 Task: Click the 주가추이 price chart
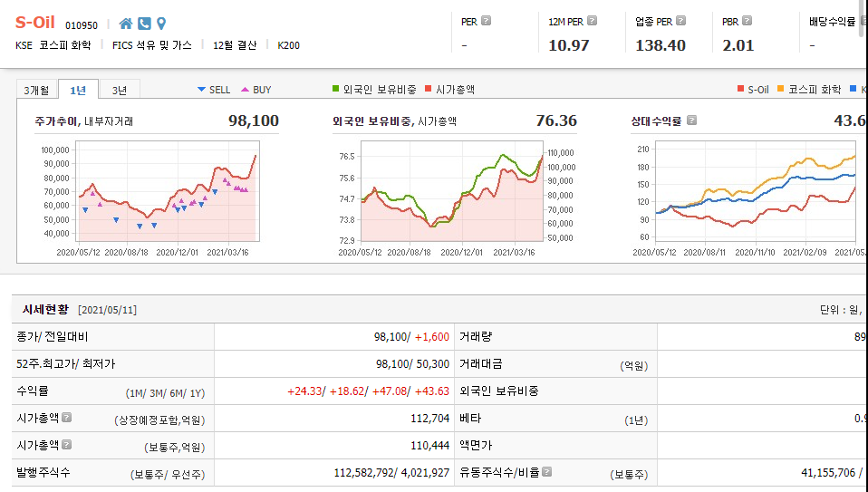(x=169, y=191)
